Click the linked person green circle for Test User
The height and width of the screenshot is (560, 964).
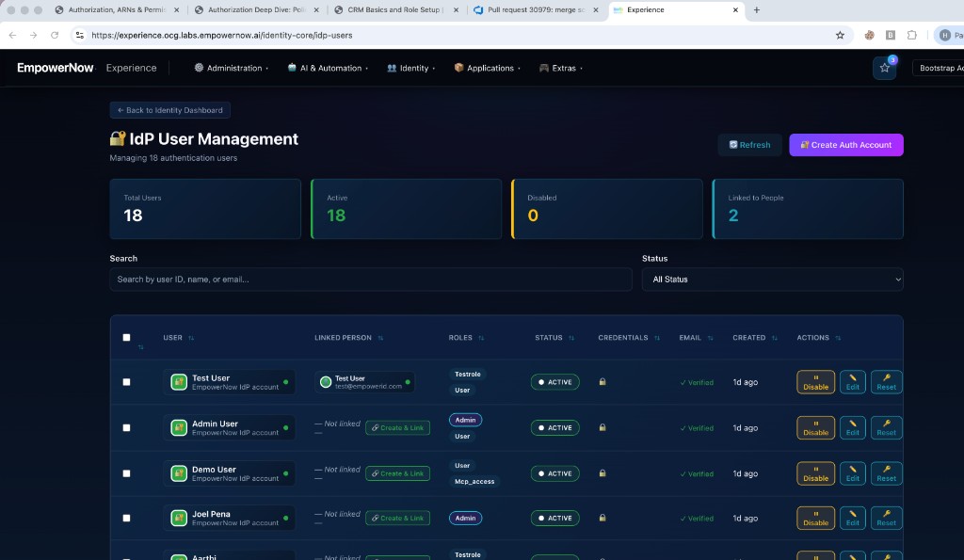(x=326, y=382)
